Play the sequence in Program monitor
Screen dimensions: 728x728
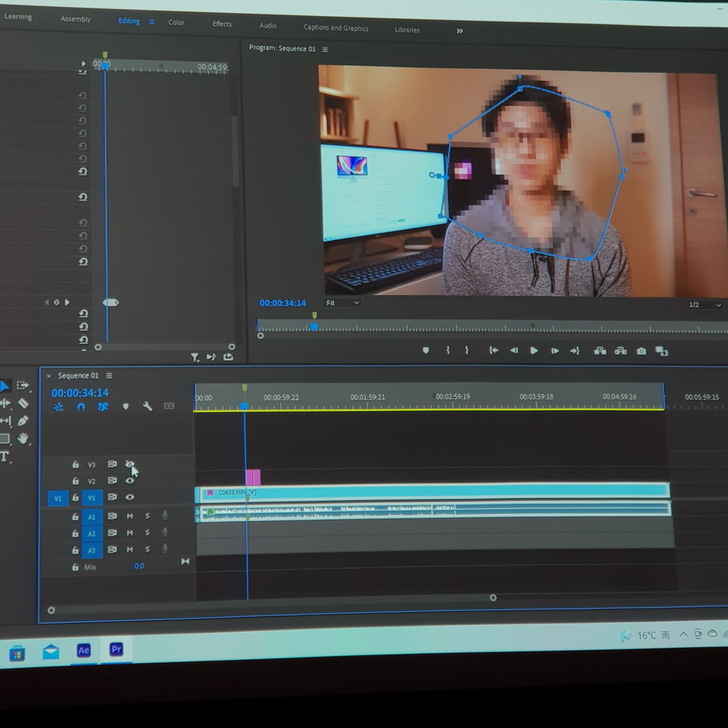pos(533,350)
